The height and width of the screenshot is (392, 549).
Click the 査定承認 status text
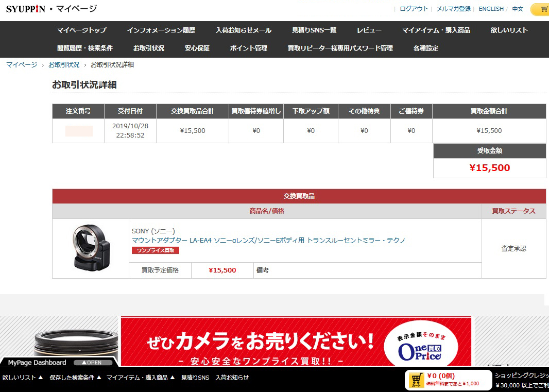(x=513, y=249)
